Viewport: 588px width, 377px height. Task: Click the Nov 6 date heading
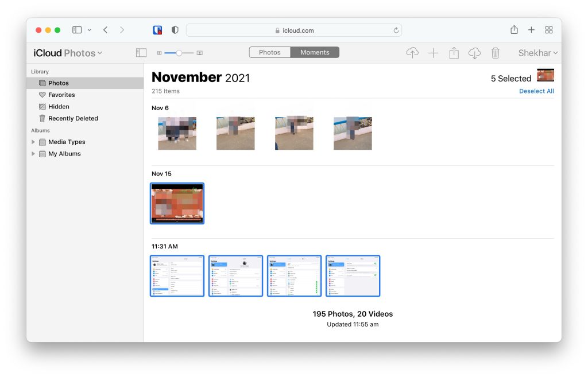pyautogui.click(x=160, y=108)
